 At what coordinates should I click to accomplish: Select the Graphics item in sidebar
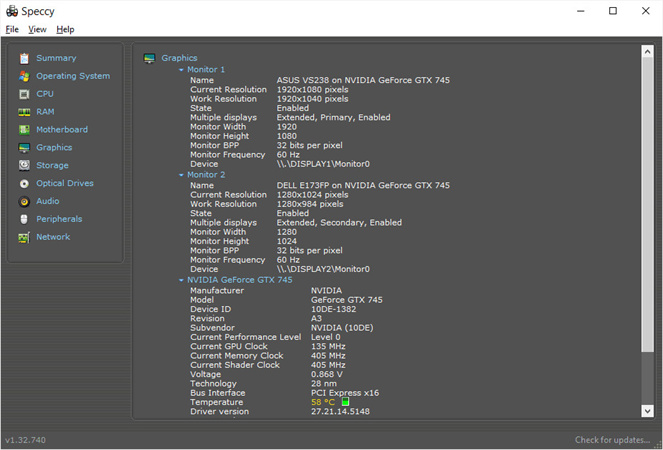pyautogui.click(x=53, y=148)
